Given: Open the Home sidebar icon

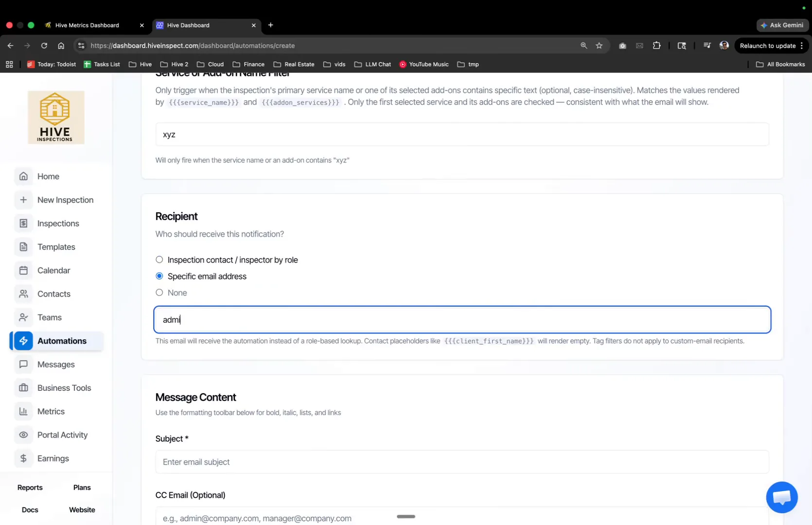Looking at the screenshot, I should tap(23, 176).
